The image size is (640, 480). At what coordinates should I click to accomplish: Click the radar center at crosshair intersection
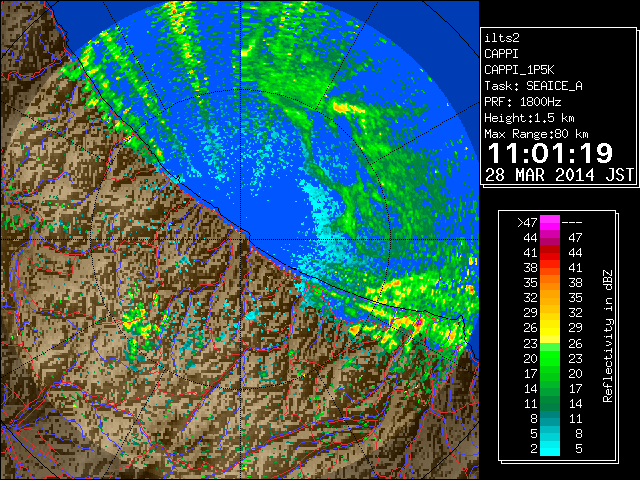pyautogui.click(x=241, y=239)
